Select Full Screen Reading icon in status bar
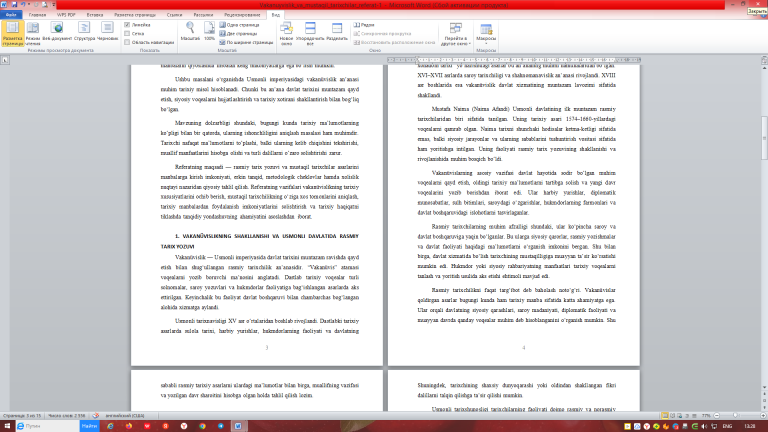 pyautogui.click(x=672, y=415)
